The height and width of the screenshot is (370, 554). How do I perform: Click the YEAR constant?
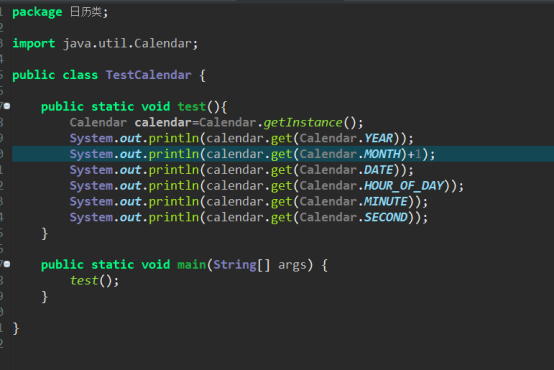coord(378,138)
